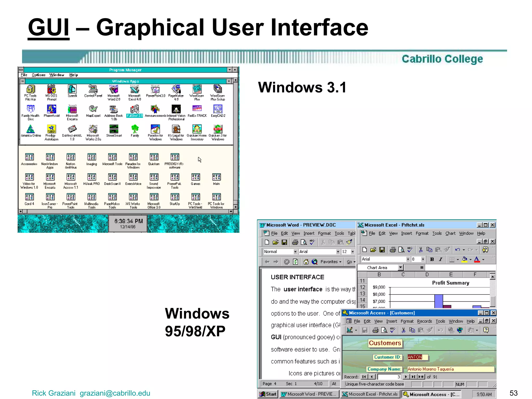The width and height of the screenshot is (532, 399).
Task: Open Excel Chart menu
Action: tap(450, 234)
